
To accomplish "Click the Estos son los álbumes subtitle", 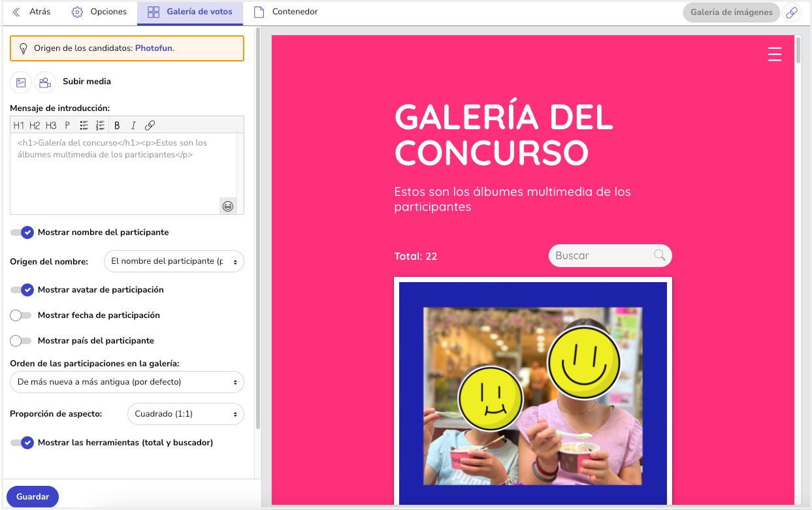I will click(x=513, y=199).
